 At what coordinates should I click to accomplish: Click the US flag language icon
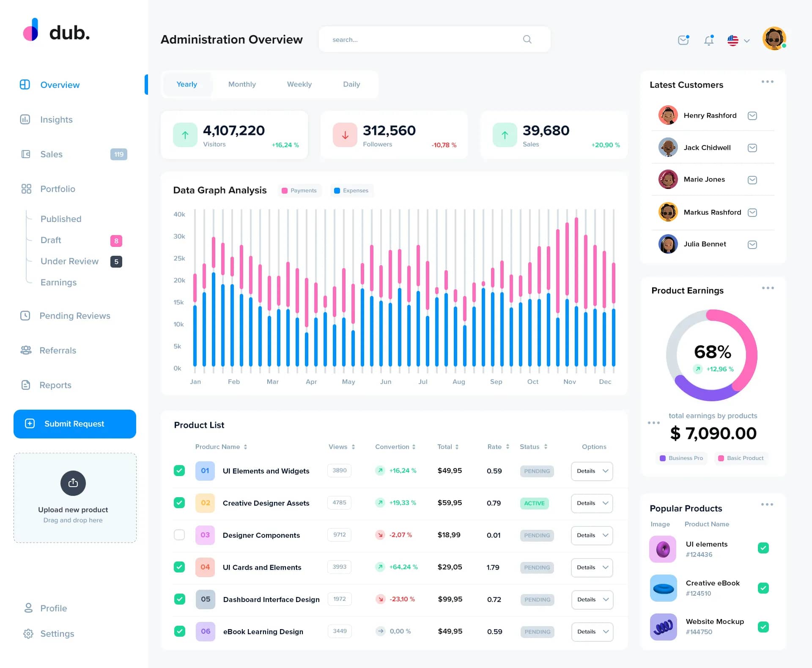point(733,41)
